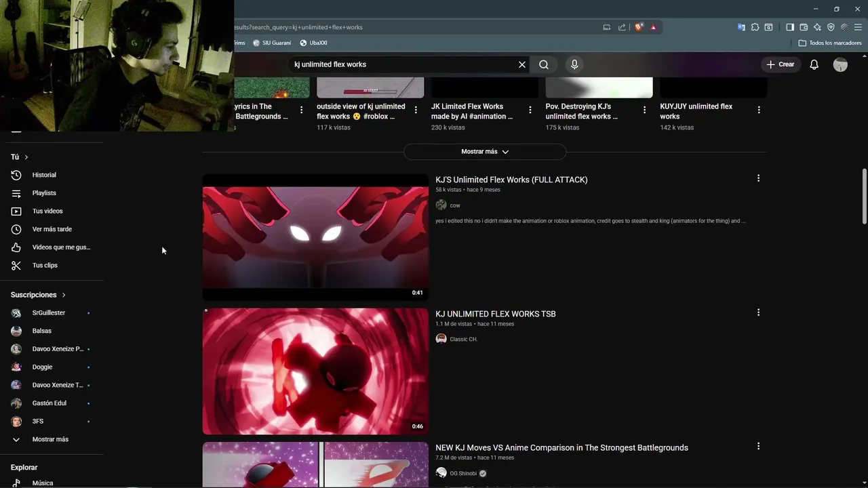
Task: Expand Suscripciones section chevron
Action: coord(64,295)
